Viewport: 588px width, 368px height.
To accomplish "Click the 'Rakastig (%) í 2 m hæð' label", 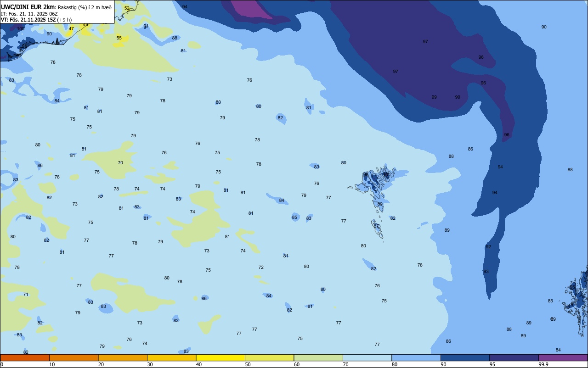I will [85, 7].
